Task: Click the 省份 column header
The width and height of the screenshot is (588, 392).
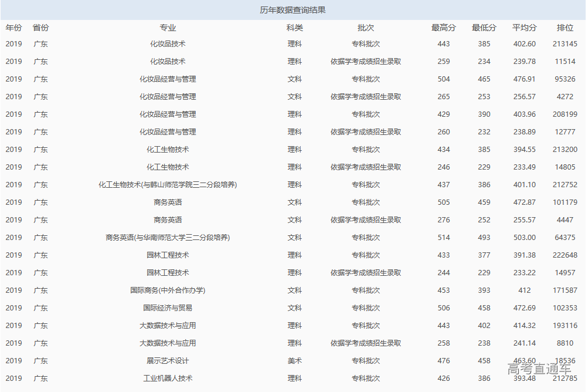Action: coord(40,26)
